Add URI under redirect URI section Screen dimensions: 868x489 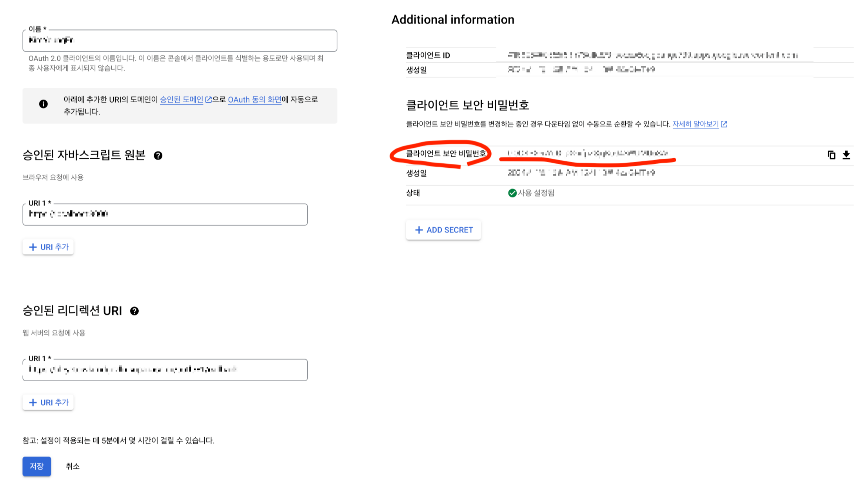coord(48,402)
